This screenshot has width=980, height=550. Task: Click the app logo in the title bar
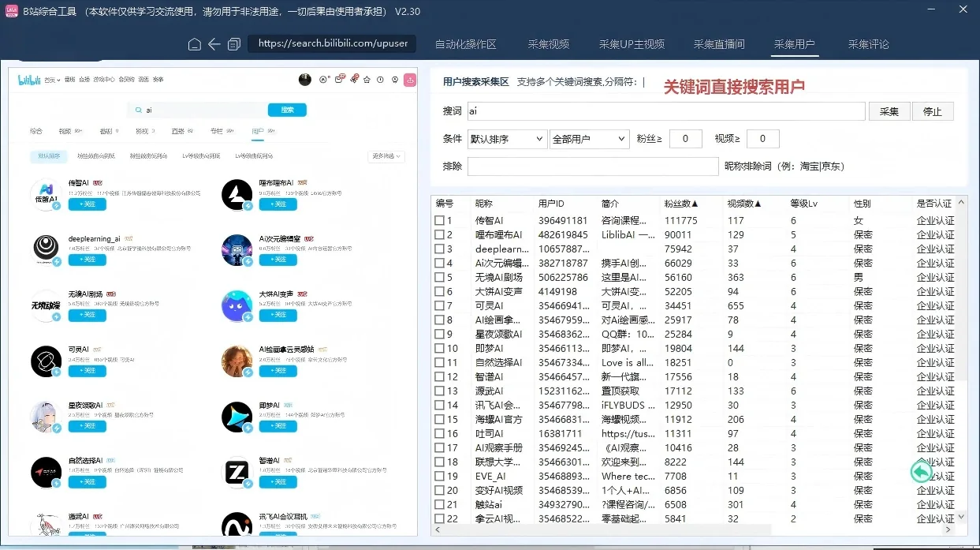coord(11,11)
